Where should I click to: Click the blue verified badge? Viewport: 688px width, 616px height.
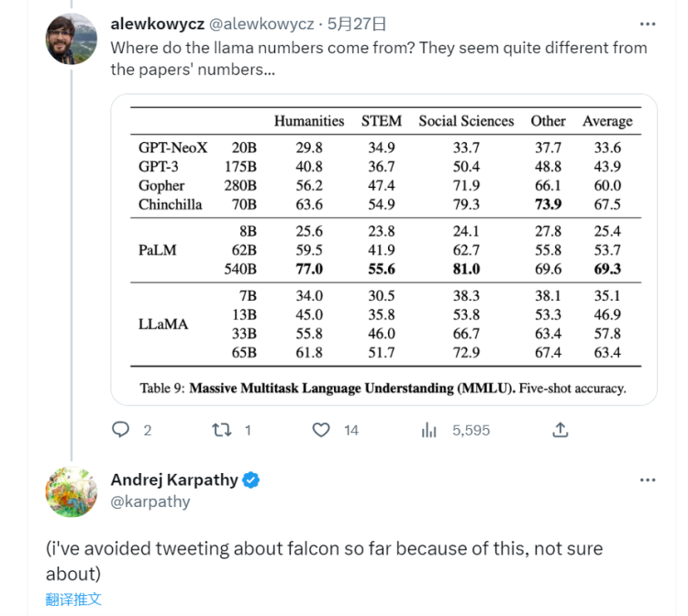pos(251,480)
